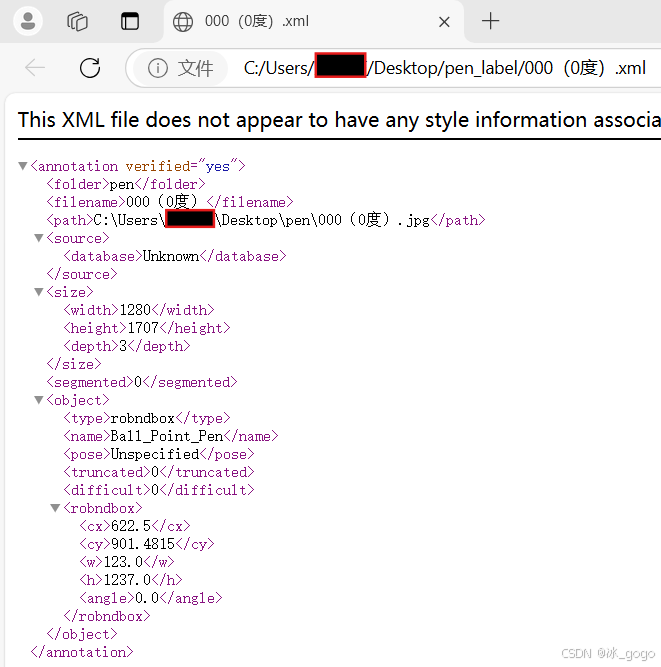The height and width of the screenshot is (667, 661).
Task: Click the segmented element line
Action: point(142,382)
